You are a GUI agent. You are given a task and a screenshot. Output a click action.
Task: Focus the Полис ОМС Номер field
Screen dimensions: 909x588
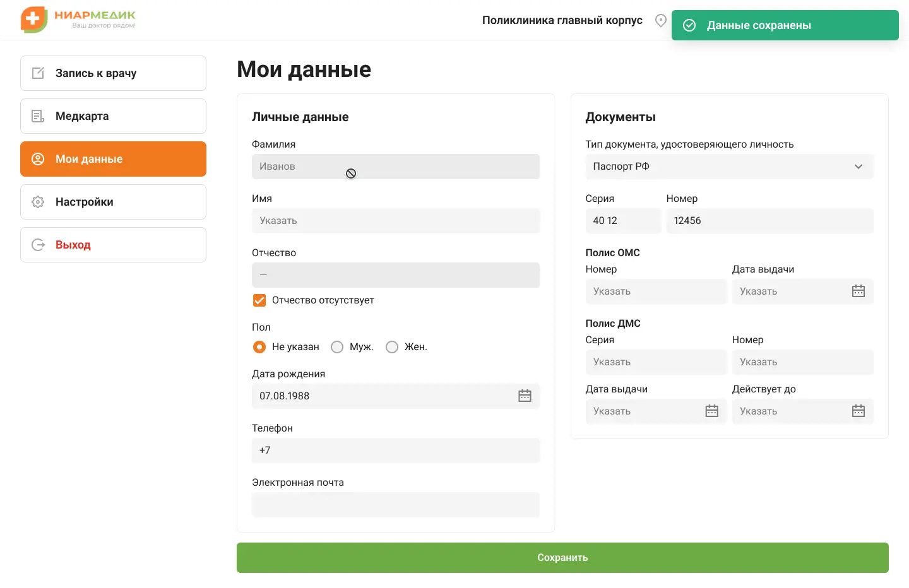[656, 291]
